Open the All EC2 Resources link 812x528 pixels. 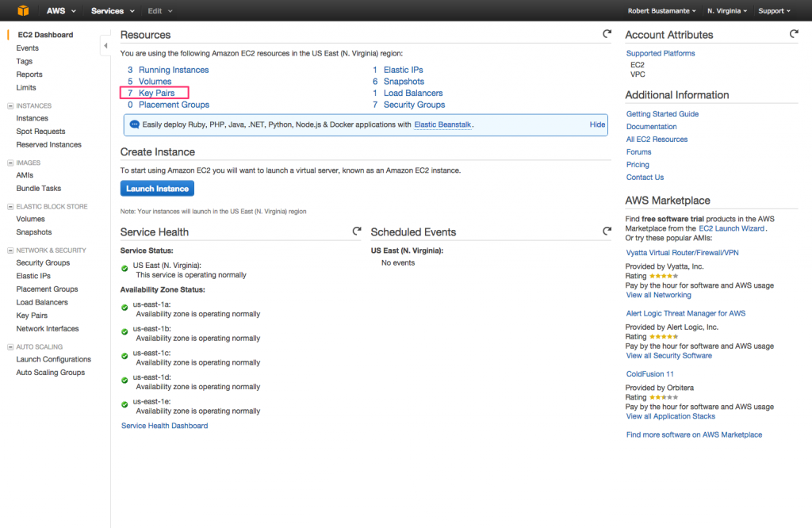click(x=657, y=140)
